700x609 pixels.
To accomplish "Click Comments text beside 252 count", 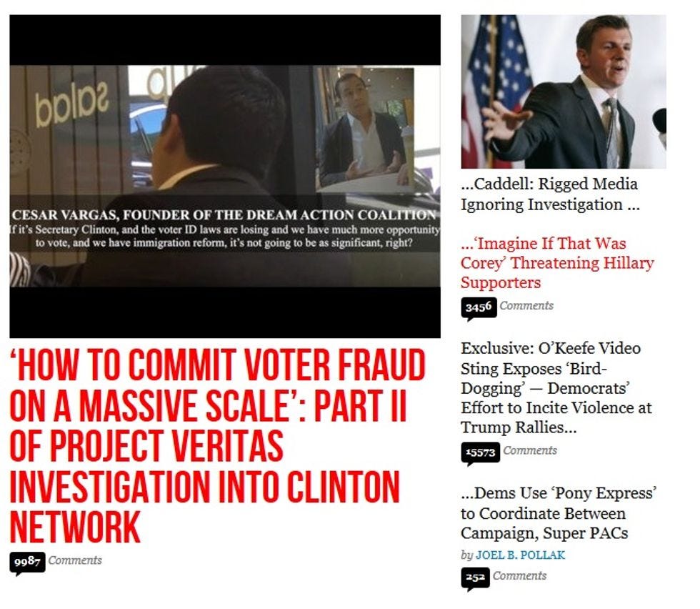I will 520,575.
